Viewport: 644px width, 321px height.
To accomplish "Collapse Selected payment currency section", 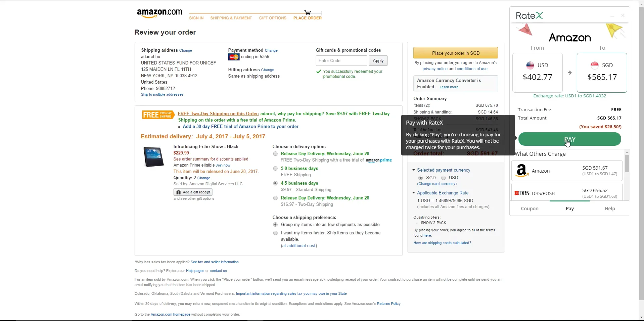I will [414, 170].
